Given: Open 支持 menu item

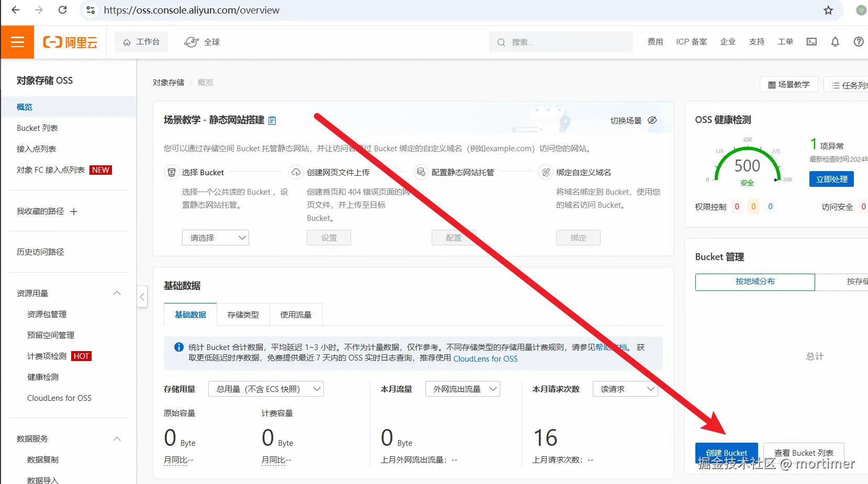Looking at the screenshot, I should (757, 42).
